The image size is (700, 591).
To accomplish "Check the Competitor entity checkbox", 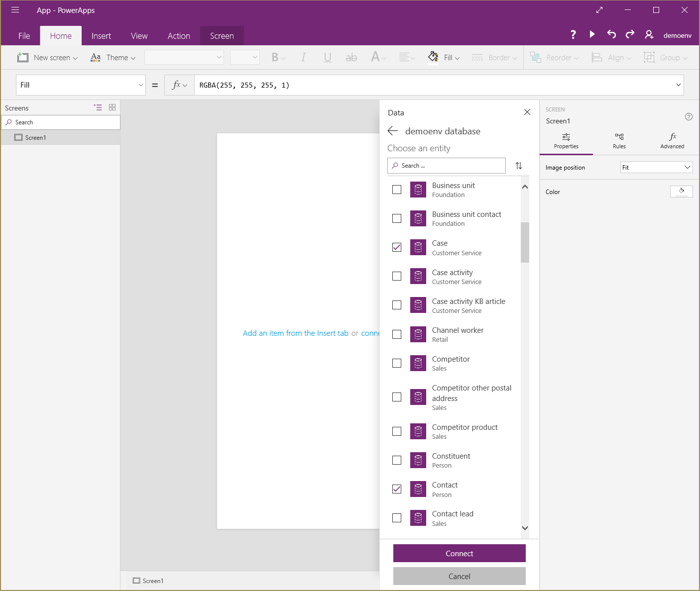I will 397,363.
